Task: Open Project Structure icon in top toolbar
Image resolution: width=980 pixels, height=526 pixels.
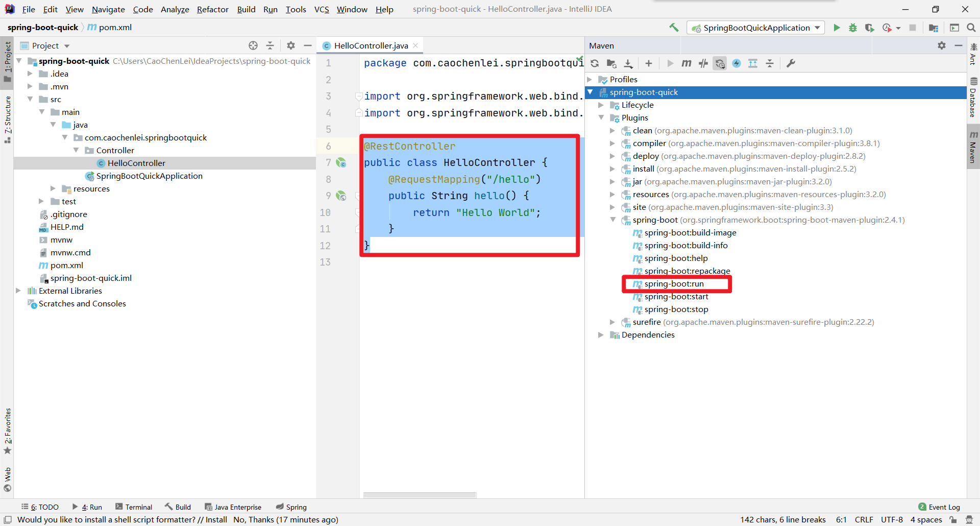Action: [x=934, y=28]
